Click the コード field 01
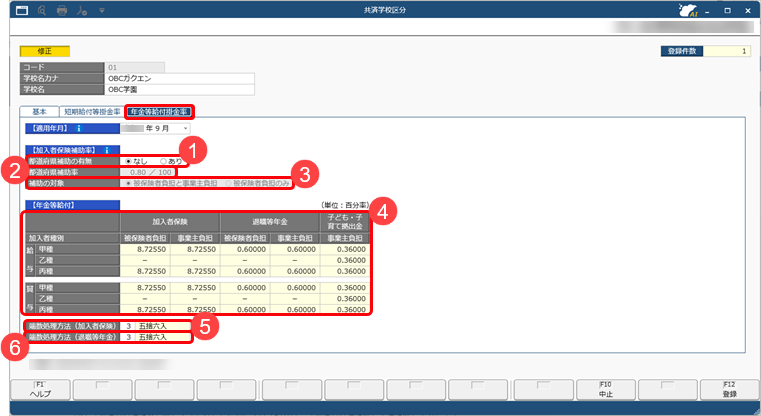The width and height of the screenshot is (761, 416). coord(134,67)
